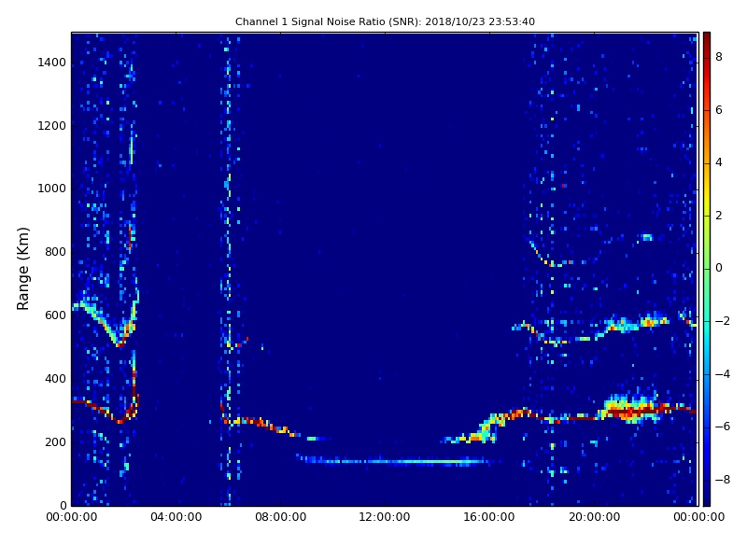The width and height of the screenshot is (747, 560).
Task: Click the colorbar label 6
Action: 719,110
